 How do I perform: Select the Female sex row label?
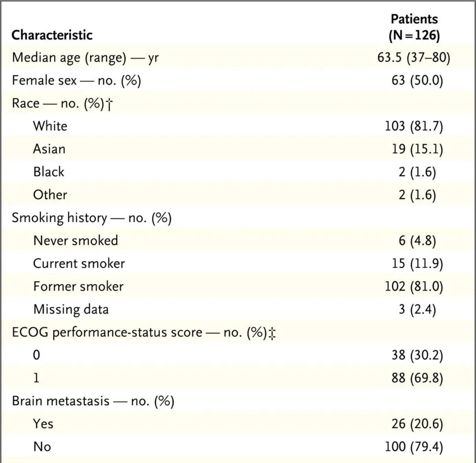(77, 81)
